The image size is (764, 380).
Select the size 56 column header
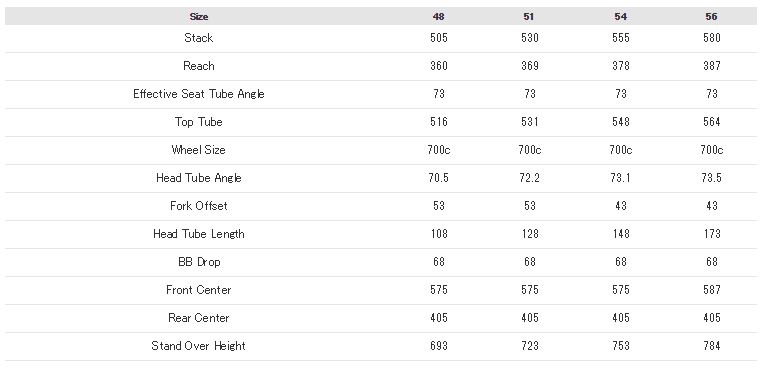coord(711,17)
